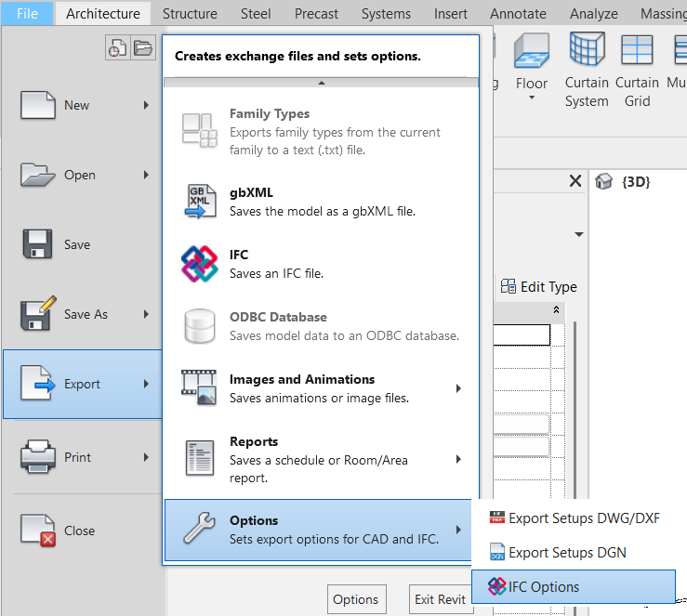Close the Properties panel with X
The height and width of the screenshot is (616, 687).
(x=575, y=181)
